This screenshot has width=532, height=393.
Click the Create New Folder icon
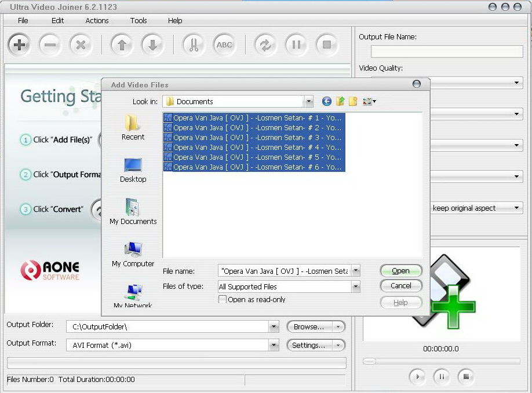(x=353, y=101)
